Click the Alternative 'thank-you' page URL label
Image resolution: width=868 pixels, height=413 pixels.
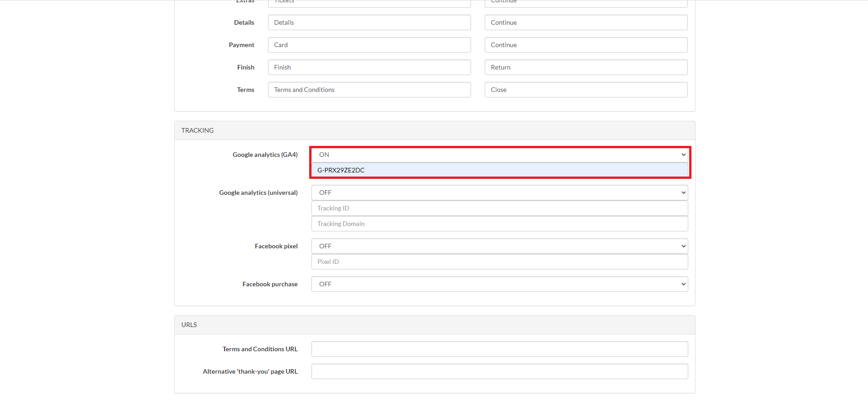coord(250,371)
